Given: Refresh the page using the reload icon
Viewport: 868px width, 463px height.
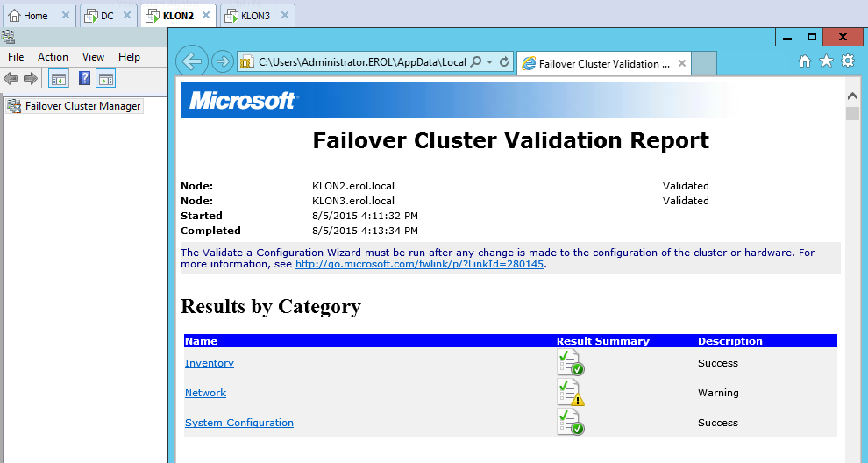Looking at the screenshot, I should click(504, 62).
